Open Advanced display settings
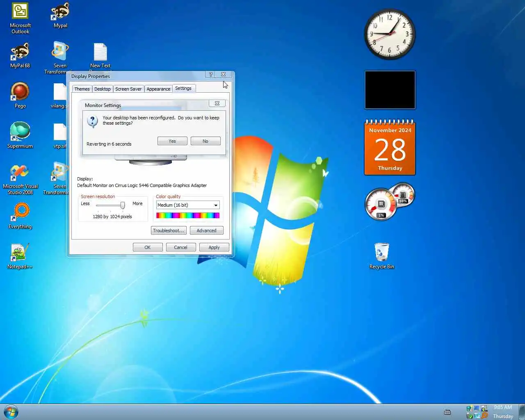This screenshot has height=420, width=525. (206, 231)
